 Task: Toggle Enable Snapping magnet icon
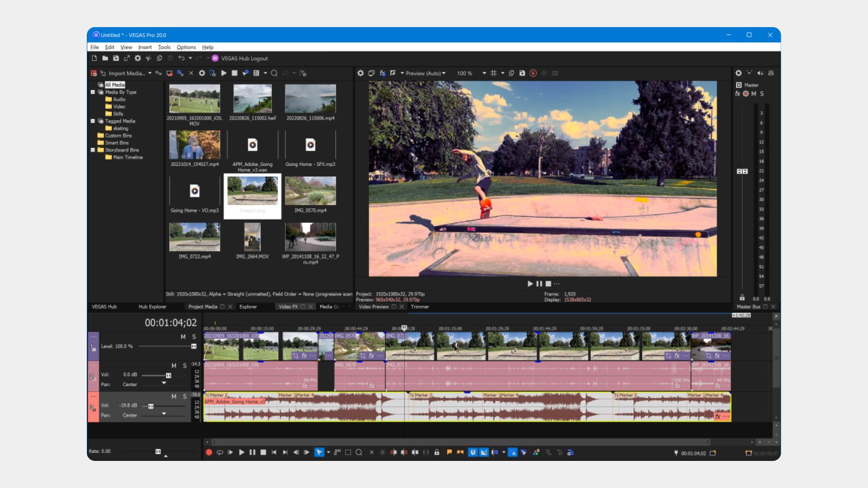pyautogui.click(x=473, y=452)
